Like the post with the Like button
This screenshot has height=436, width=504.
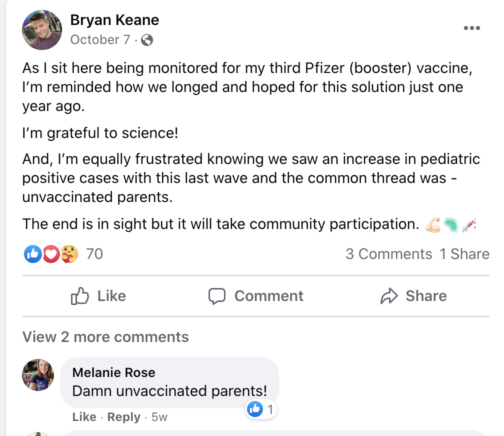click(98, 296)
